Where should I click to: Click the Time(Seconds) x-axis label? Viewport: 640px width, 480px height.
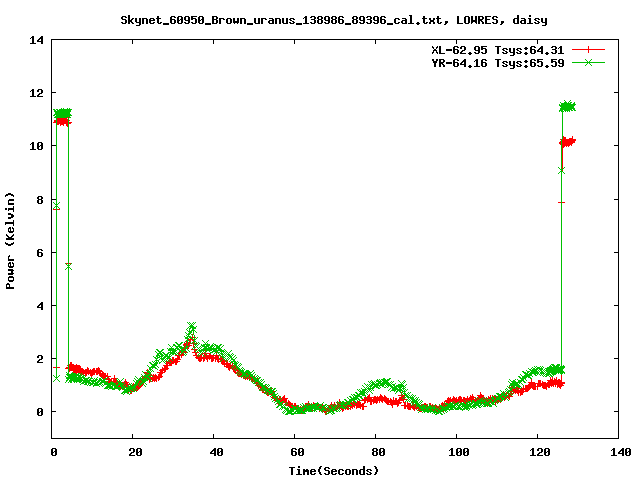coord(335,470)
